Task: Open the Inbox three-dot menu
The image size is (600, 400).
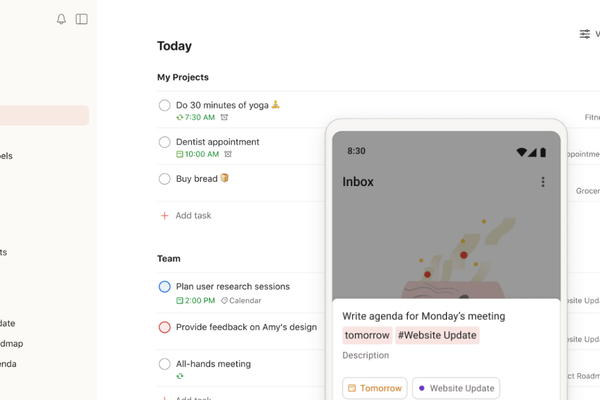Action: (543, 182)
